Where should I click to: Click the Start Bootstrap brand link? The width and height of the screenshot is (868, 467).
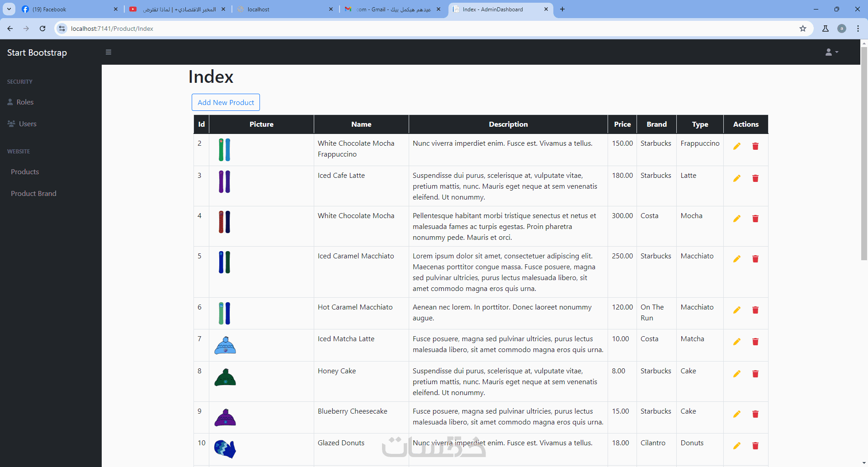point(37,52)
